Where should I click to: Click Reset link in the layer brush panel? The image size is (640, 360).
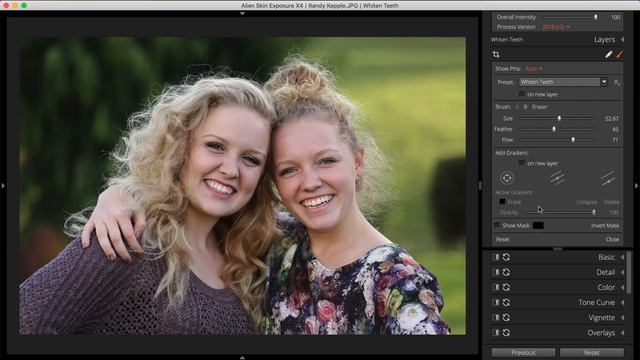click(503, 240)
